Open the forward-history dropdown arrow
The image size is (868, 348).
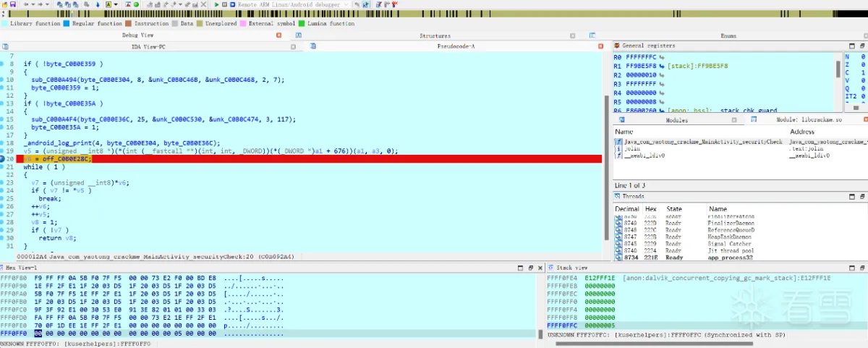[47, 4]
